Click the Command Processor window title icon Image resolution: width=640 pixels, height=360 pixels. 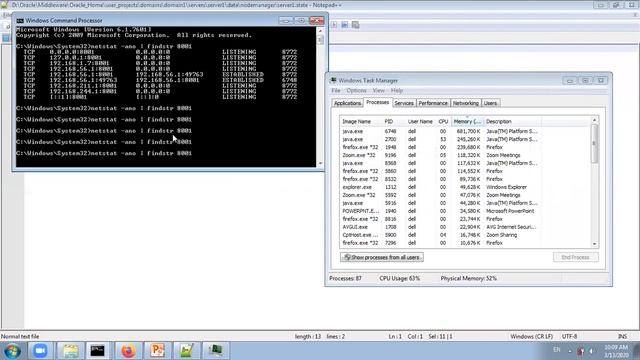point(20,20)
